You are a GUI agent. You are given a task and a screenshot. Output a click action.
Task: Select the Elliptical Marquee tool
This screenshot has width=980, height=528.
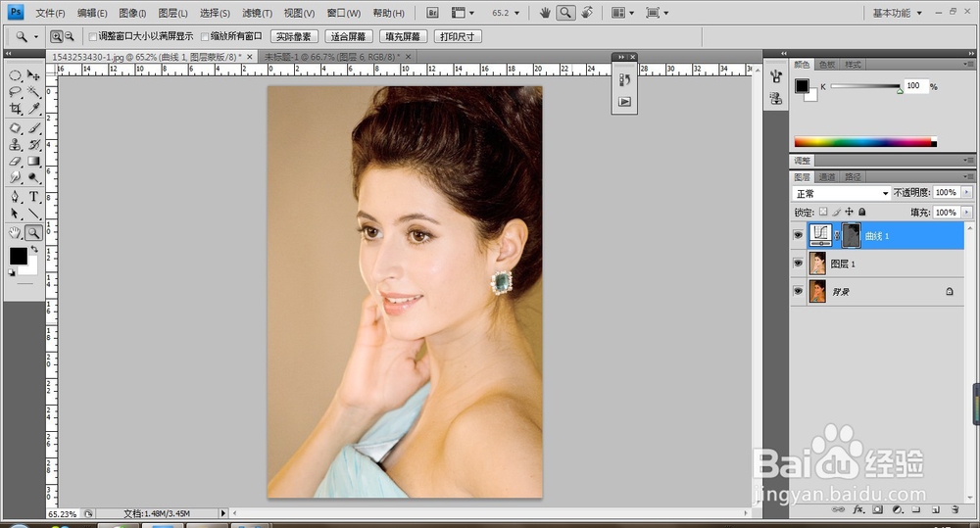(x=15, y=75)
